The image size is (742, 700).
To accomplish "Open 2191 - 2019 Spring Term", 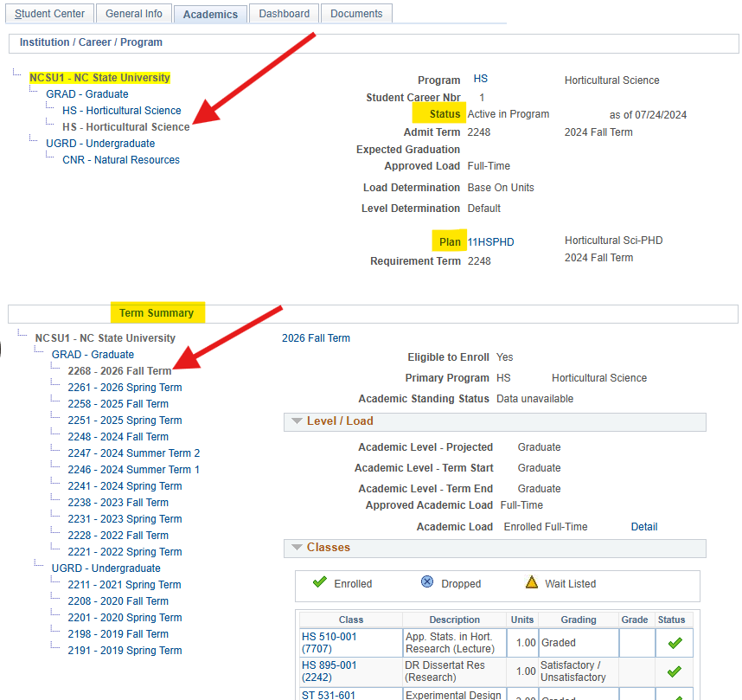I will [x=125, y=651].
